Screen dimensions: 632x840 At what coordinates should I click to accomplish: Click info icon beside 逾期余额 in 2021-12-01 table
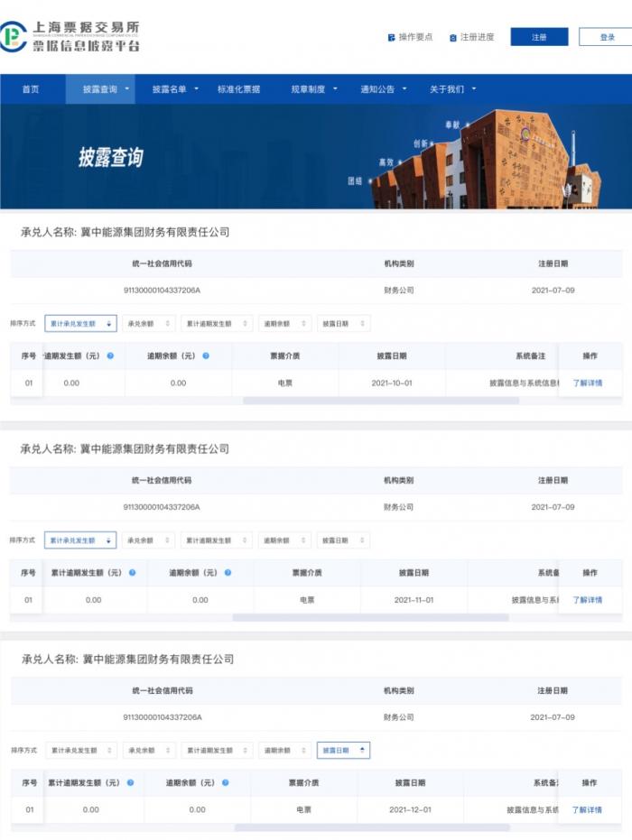pyautogui.click(x=226, y=782)
